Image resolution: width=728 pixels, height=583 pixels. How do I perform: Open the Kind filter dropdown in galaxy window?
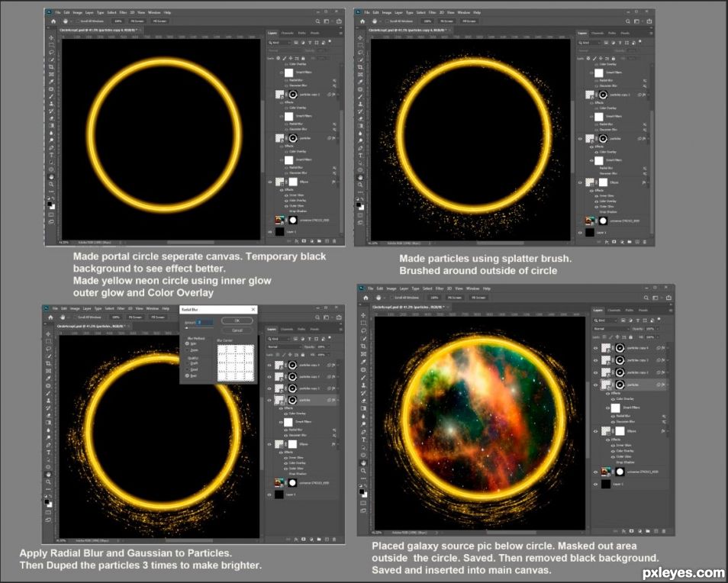pyautogui.click(x=605, y=320)
